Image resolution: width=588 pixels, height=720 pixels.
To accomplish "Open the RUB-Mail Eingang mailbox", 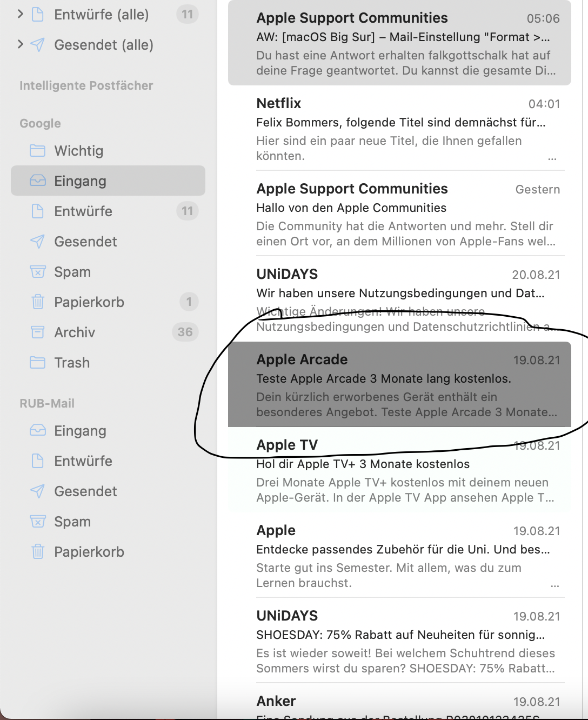I will pos(108,431).
